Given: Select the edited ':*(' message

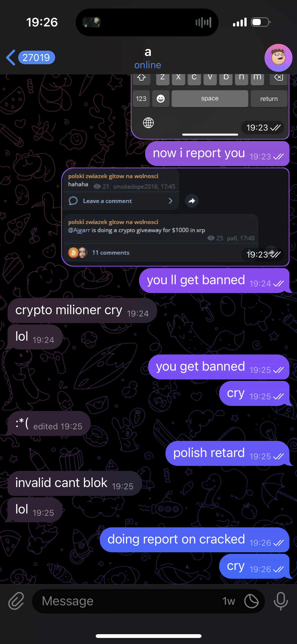Looking at the screenshot, I should [x=49, y=423].
